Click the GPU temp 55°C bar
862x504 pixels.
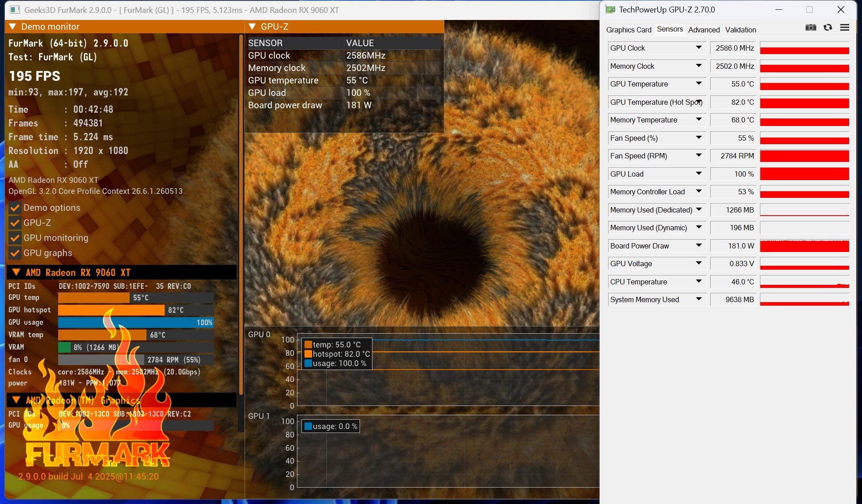click(x=136, y=298)
